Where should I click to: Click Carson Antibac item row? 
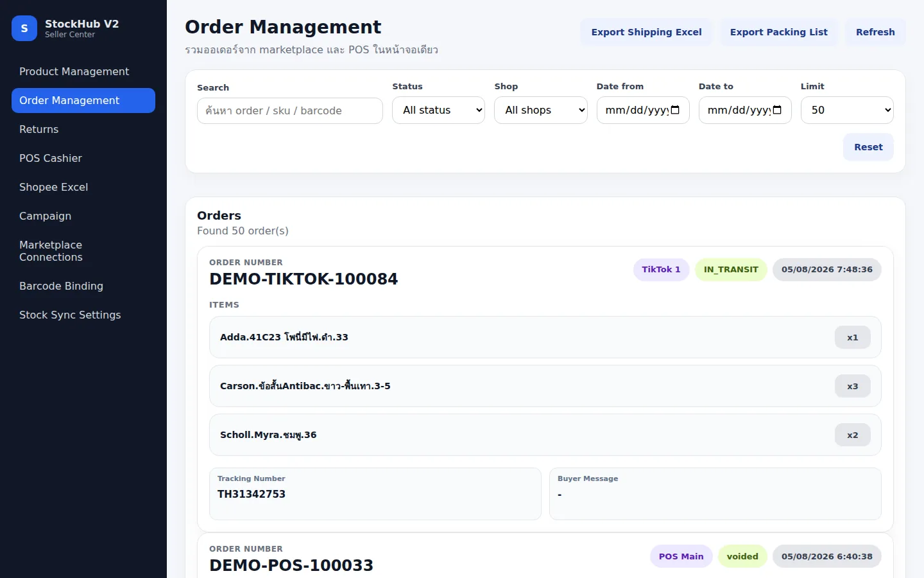tap(545, 386)
